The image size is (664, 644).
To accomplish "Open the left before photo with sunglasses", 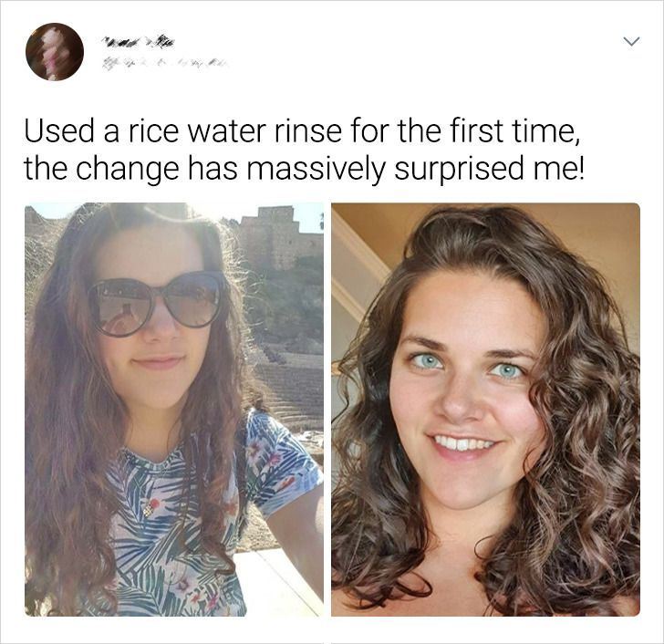I will [173, 409].
